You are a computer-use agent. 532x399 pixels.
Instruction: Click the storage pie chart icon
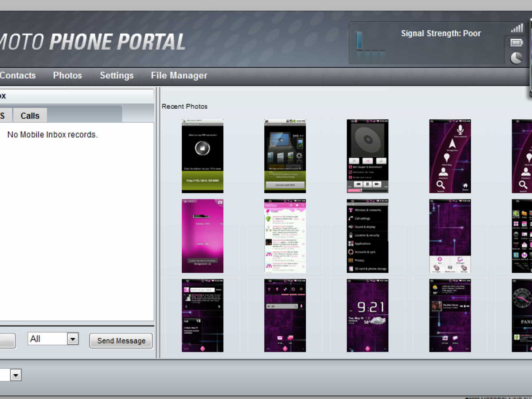click(516, 58)
